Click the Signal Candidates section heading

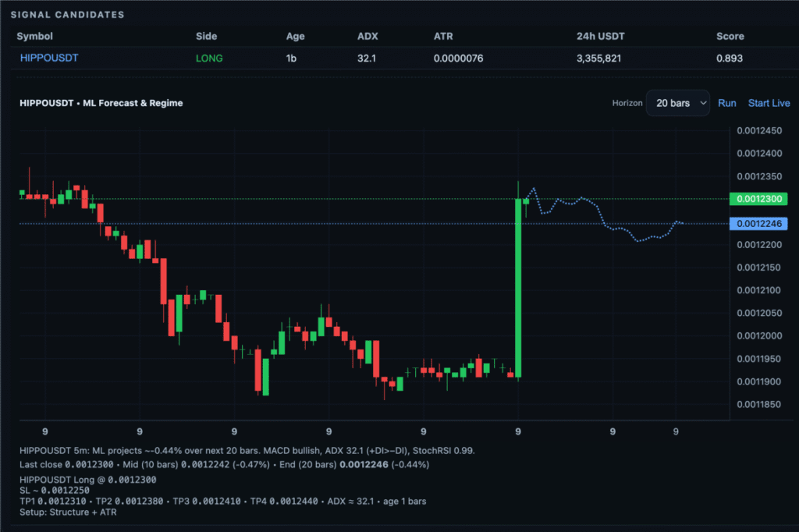67,15
